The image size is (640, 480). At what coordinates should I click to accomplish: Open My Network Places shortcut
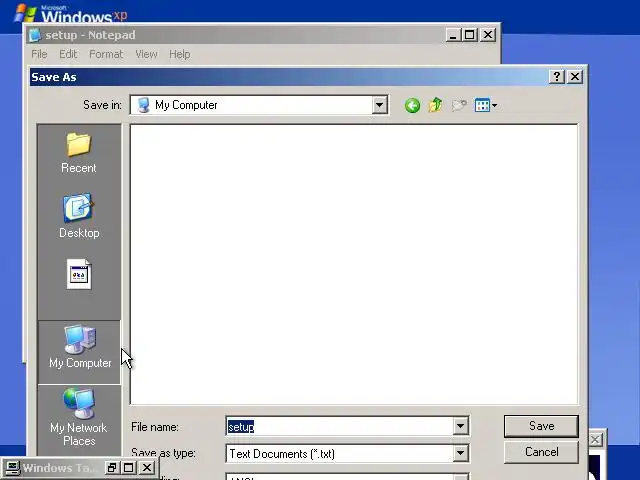[x=79, y=417]
